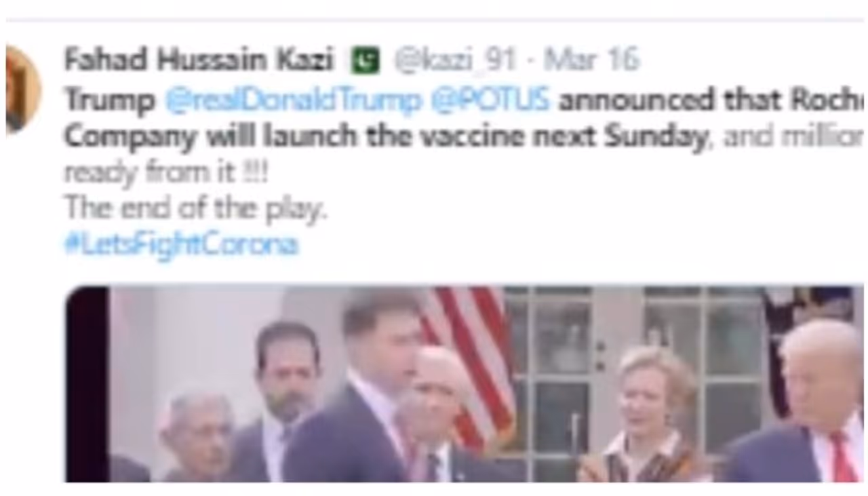Screen dimensions: 868x496
Task: Click 'Company will launch the vaccine next Sunday'
Action: (386, 138)
